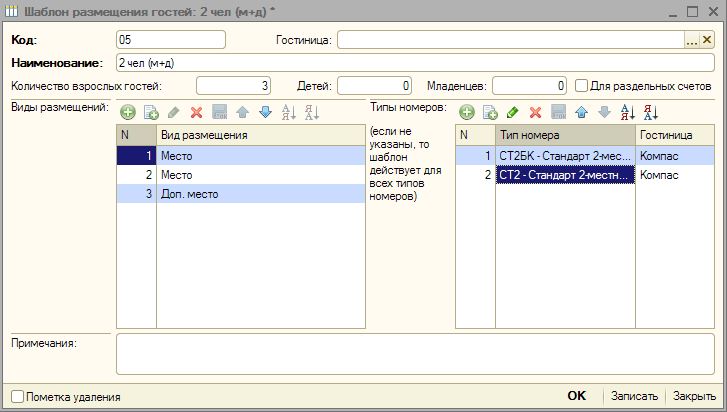Maximize the Шаблон размещения гостей window
Image resolution: width=727 pixels, height=412 pixels.
692,11
